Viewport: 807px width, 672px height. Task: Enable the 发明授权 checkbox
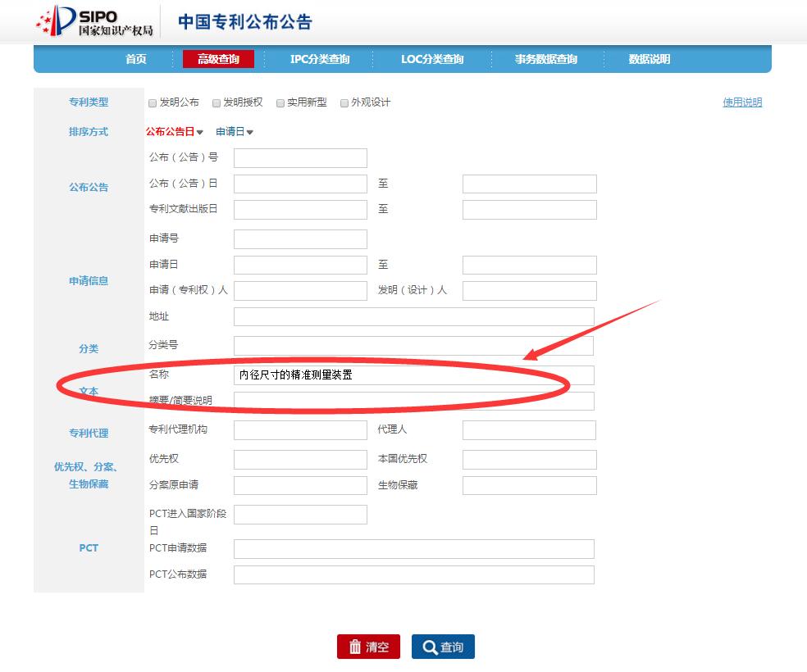click(216, 102)
